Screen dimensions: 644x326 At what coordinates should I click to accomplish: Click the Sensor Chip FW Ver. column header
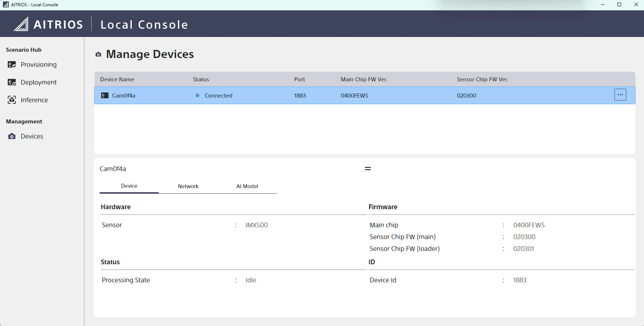point(482,79)
